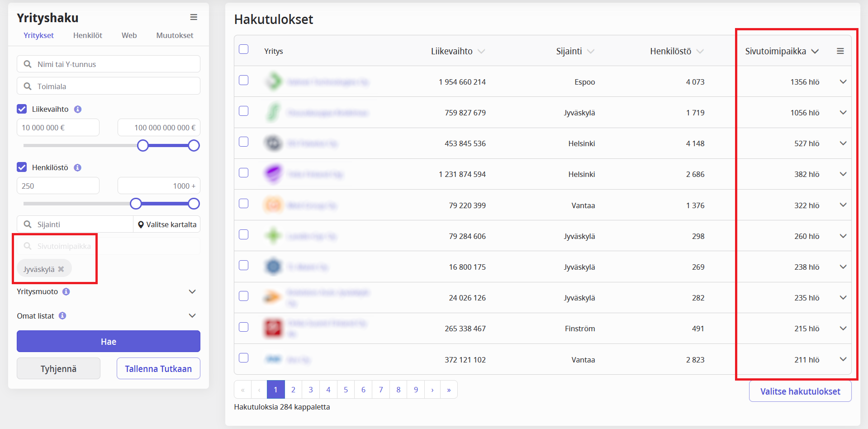Screen dimensions: 868x429
Task: Expand the Omat listat section
Action: pos(192,316)
